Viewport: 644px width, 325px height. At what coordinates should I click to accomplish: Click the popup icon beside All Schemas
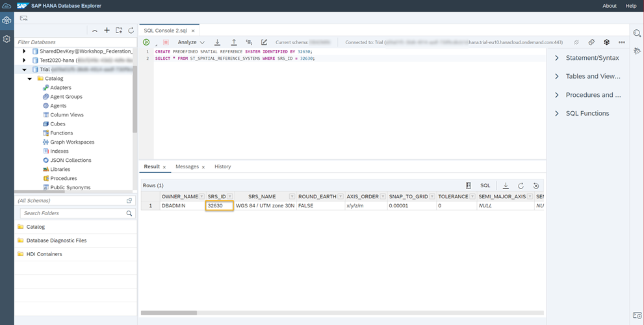(x=129, y=200)
